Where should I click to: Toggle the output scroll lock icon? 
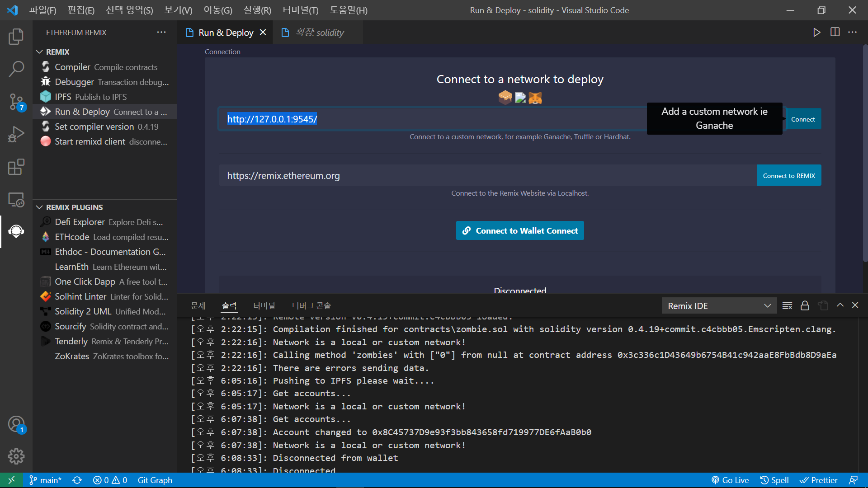pos(805,306)
